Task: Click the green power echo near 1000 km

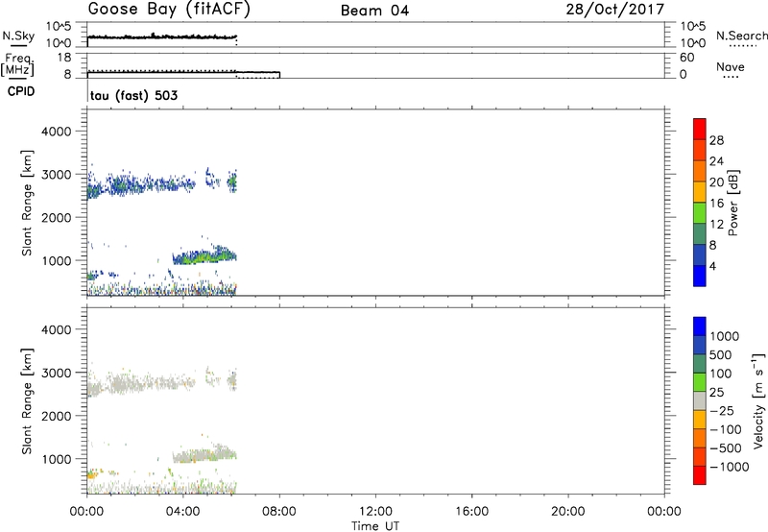Action: (204, 256)
